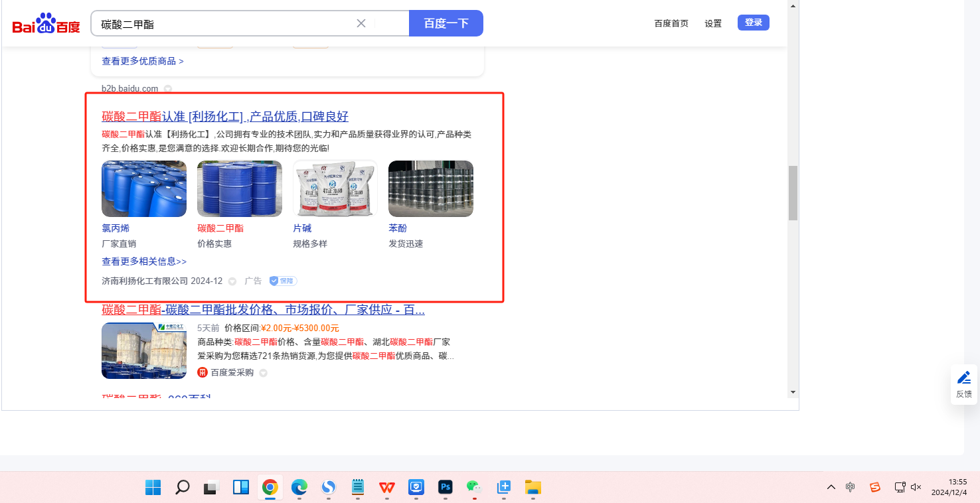Click the 苯酚 product link
The image size is (980, 503).
click(398, 228)
